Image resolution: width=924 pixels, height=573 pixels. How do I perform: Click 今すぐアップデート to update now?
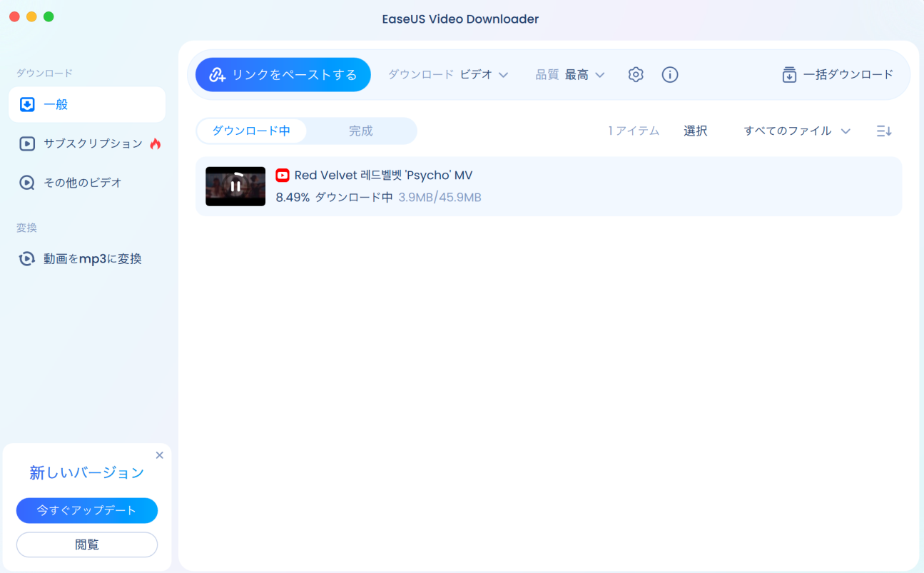(x=86, y=510)
